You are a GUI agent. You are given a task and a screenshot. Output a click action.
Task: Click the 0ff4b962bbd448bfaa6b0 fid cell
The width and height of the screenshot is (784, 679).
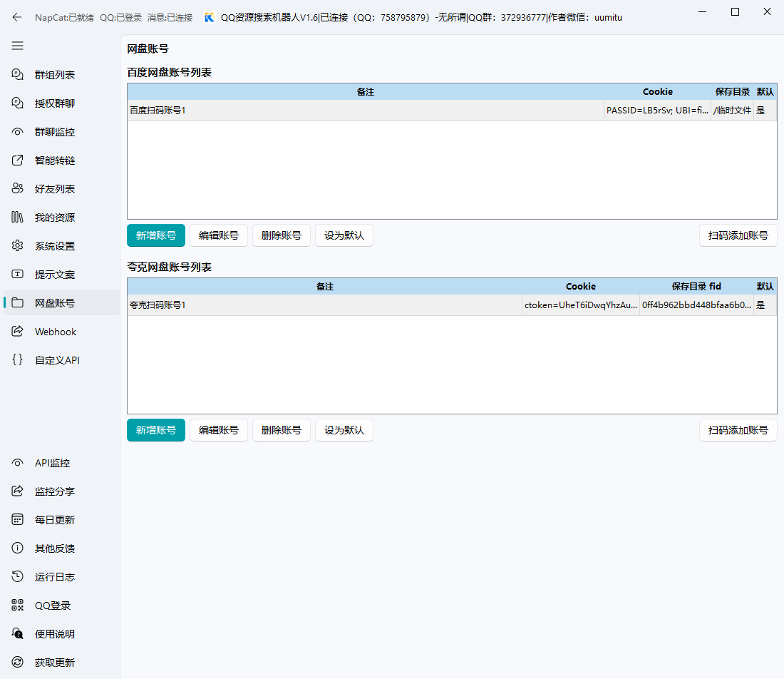(696, 305)
